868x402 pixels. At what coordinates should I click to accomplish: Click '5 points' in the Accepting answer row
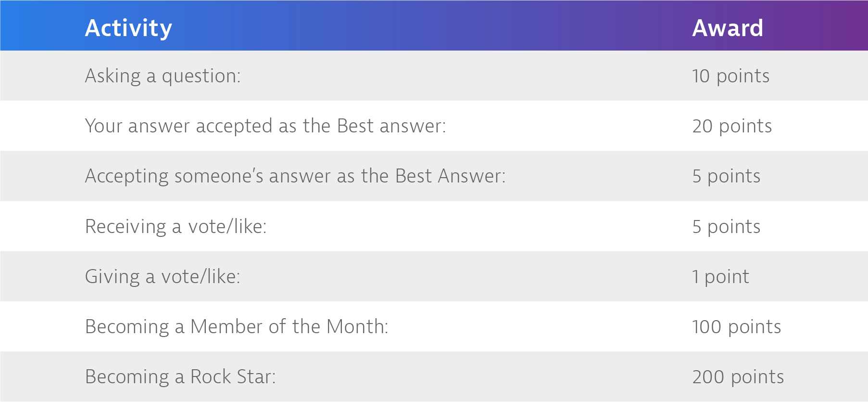pos(727,176)
